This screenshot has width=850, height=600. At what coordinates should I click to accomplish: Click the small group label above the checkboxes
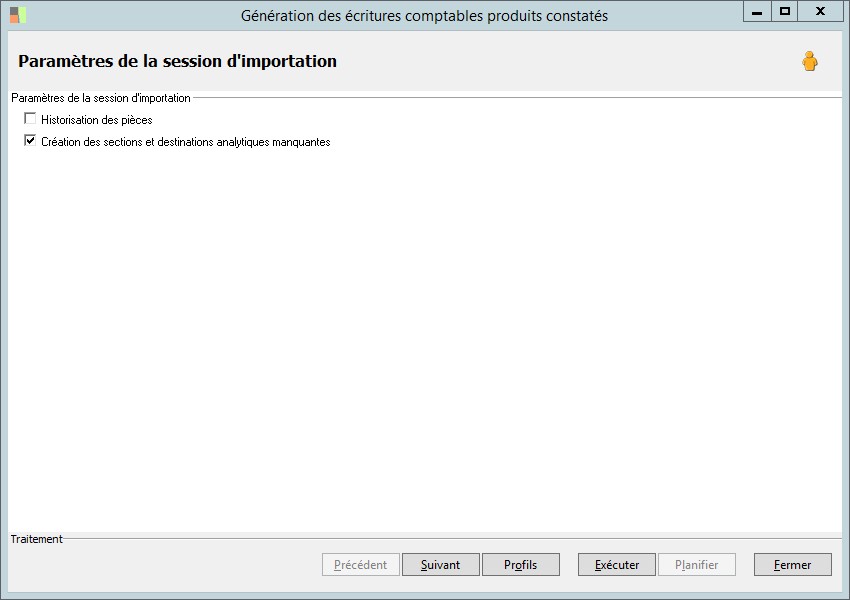[x=100, y=98]
